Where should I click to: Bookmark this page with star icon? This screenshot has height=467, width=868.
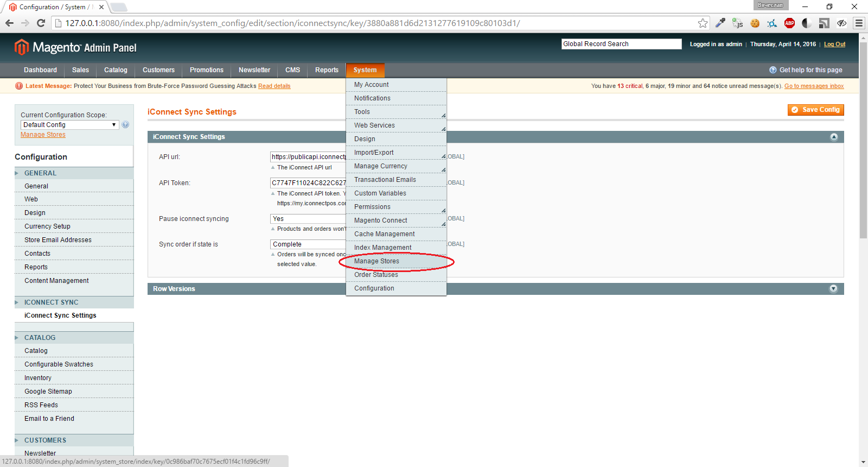[703, 23]
